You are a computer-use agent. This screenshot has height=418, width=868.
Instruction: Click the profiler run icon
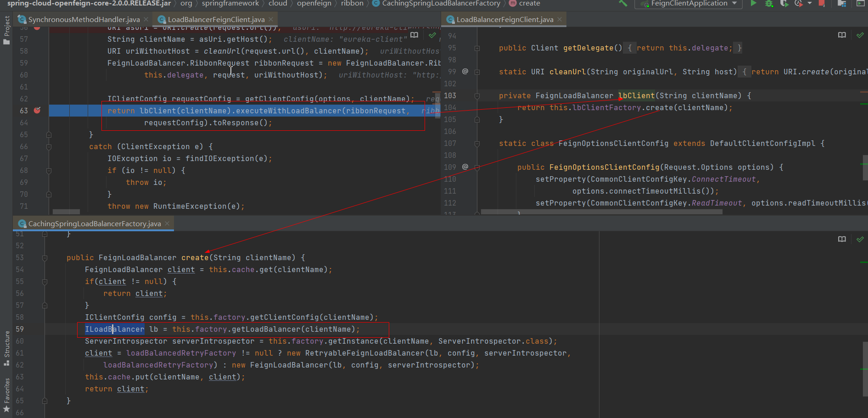pyautogui.click(x=799, y=4)
